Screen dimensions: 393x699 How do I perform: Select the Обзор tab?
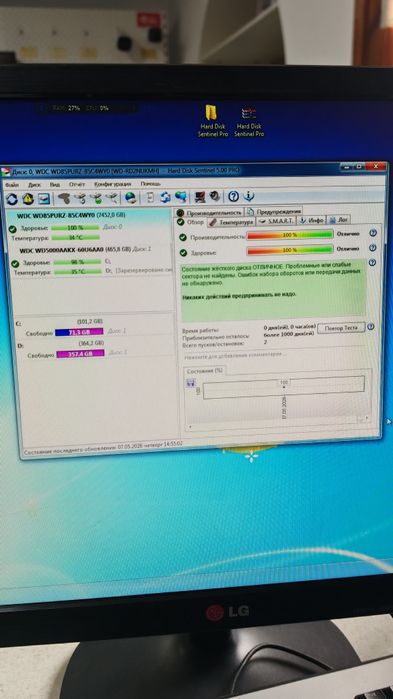click(191, 222)
